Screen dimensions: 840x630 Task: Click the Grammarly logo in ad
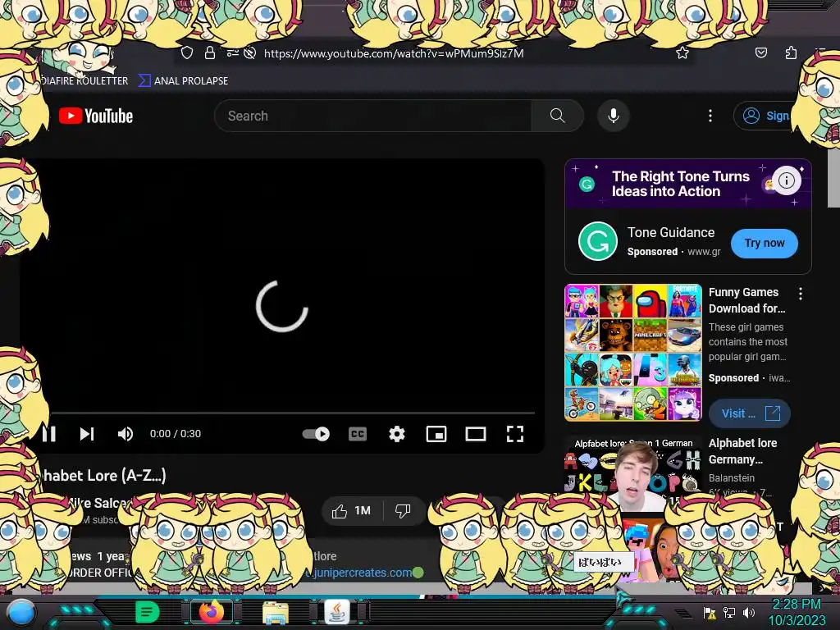598,241
